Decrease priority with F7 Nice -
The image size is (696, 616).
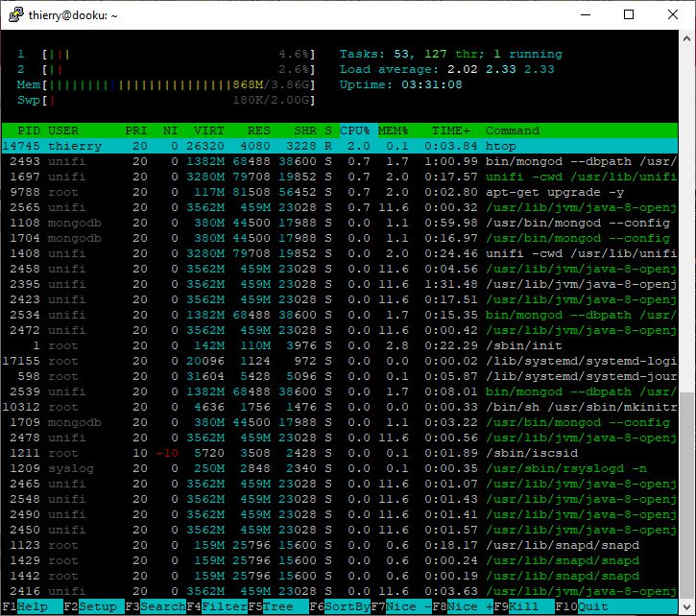coord(403,606)
